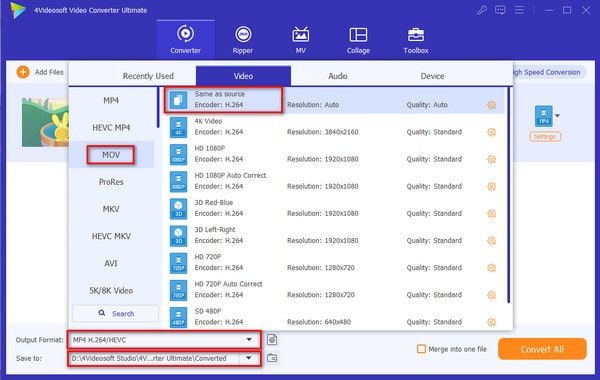The width and height of the screenshot is (600, 380).
Task: Click the format list scrollbar
Action: (158, 108)
